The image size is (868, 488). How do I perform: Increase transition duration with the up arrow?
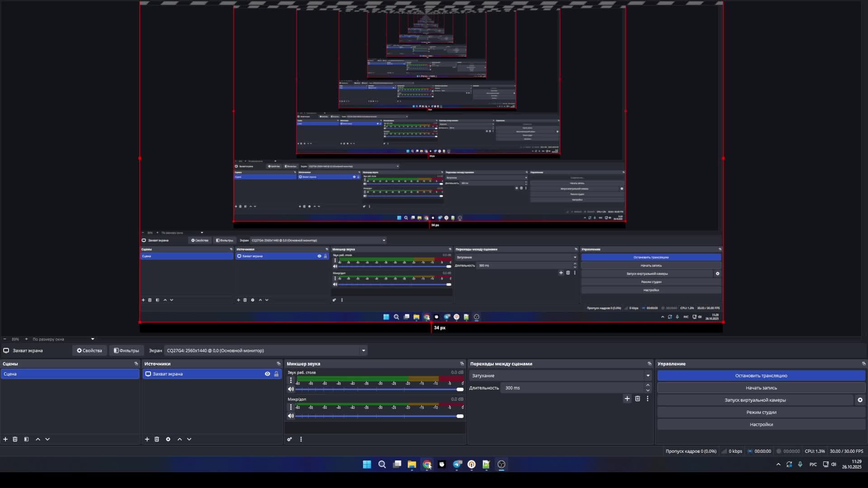648,385
